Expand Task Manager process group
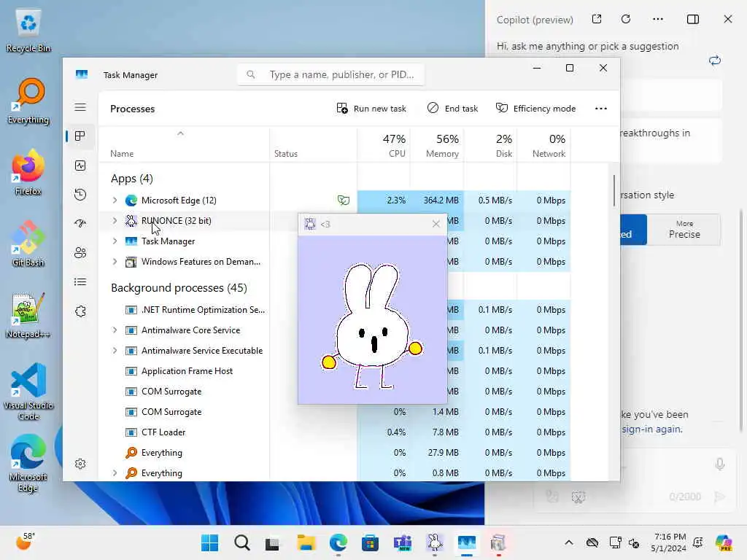The width and height of the screenshot is (747, 560). (x=115, y=241)
